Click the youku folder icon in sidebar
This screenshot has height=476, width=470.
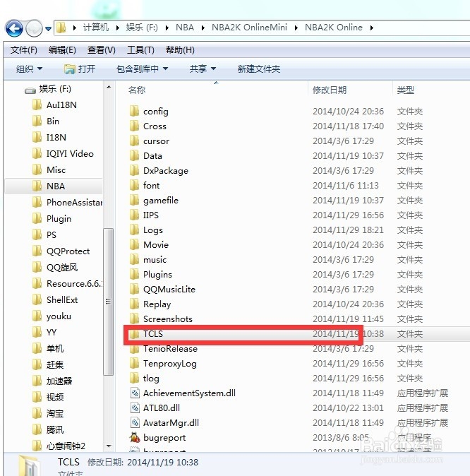point(37,316)
